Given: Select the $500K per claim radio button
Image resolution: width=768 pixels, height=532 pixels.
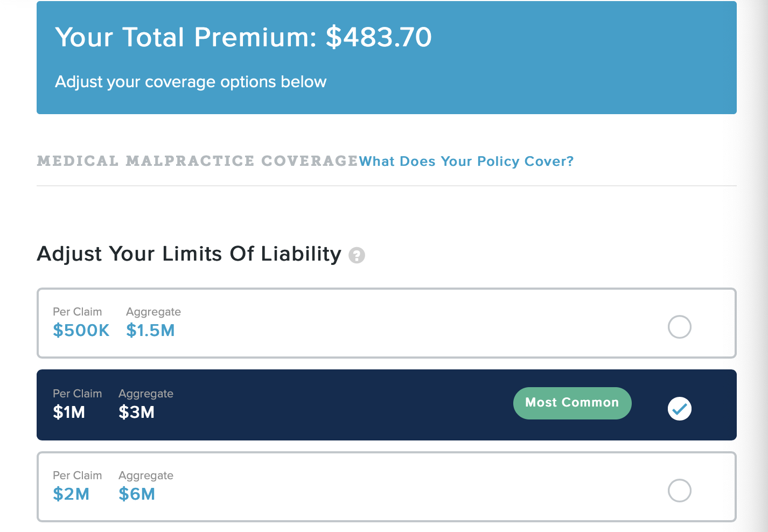Looking at the screenshot, I should 679,327.
